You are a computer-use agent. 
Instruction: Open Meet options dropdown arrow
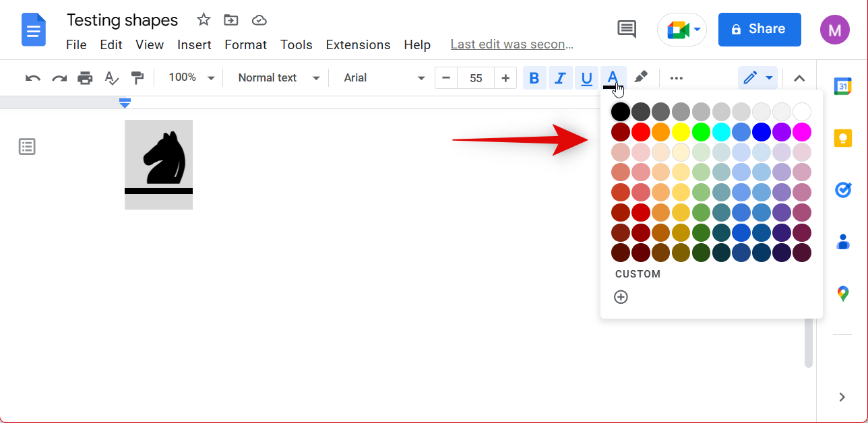pos(697,30)
